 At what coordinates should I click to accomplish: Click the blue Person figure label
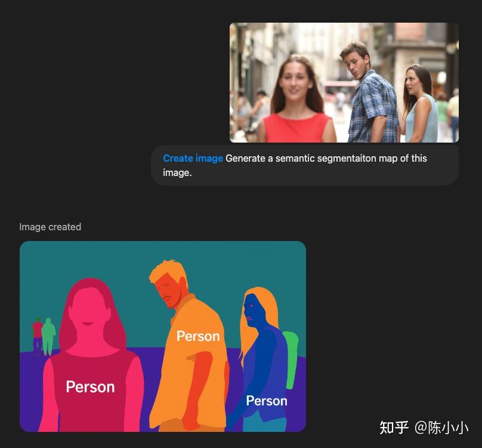pos(266,400)
